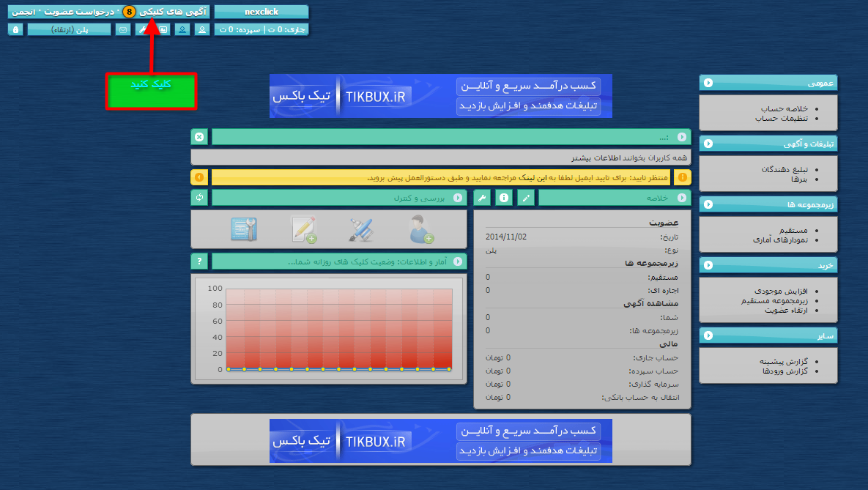Click the انتقال به حساب بانکی row label

point(640,398)
